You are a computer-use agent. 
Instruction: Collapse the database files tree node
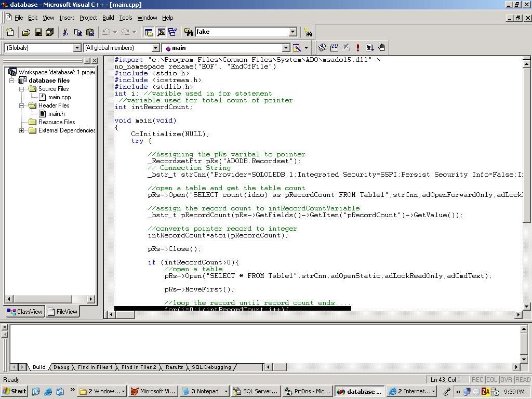tap(11, 81)
